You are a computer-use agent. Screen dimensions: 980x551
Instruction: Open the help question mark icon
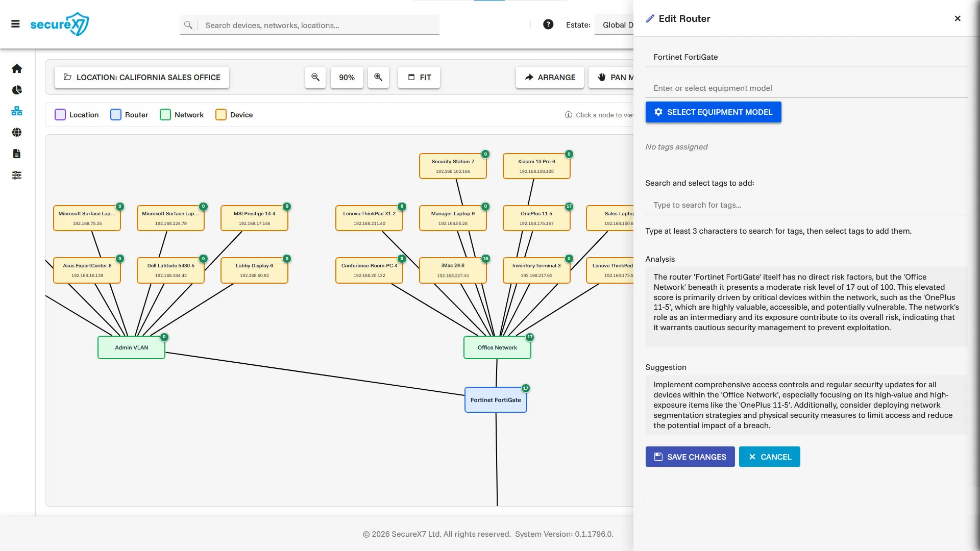[548, 24]
